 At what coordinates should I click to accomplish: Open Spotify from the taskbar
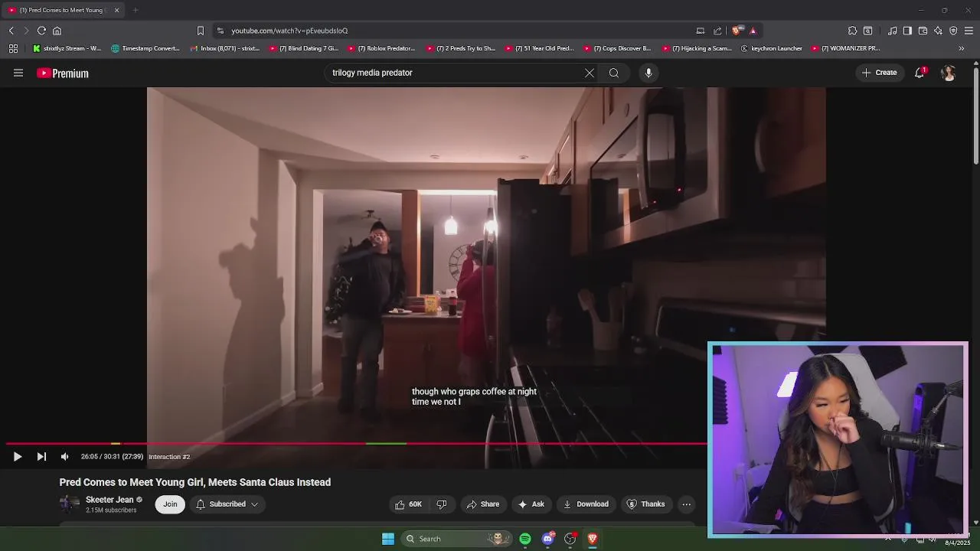(525, 539)
